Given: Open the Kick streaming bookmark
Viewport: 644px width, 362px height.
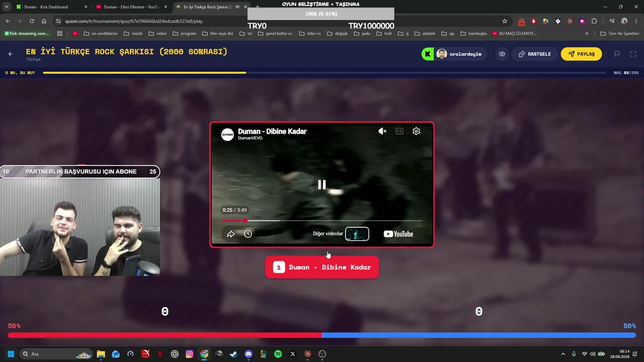Looking at the screenshot, I should tap(27, 34).
